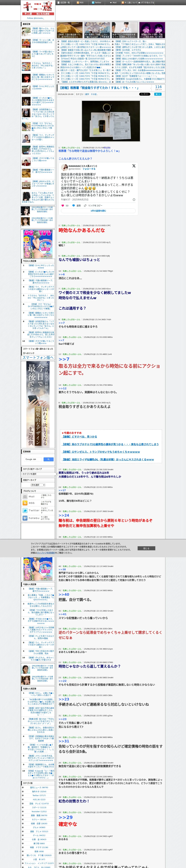Viewport: 186px width, 868px height.
Task: Open the article's main tax-form photo
Action: point(111,121)
